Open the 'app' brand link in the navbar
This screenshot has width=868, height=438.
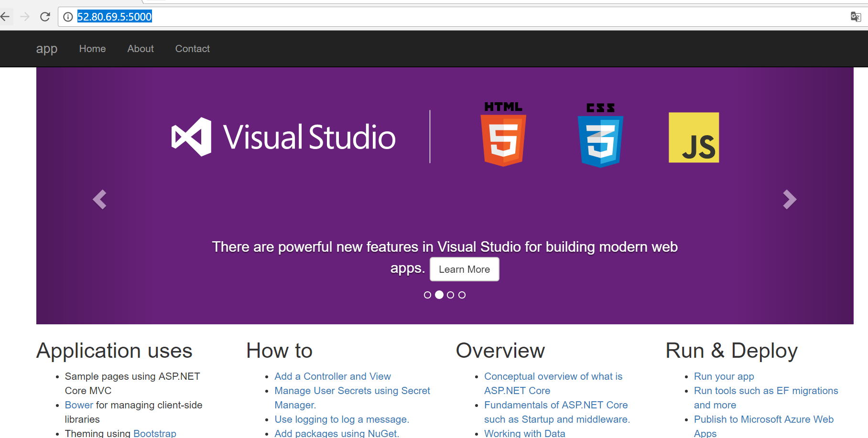(47, 49)
